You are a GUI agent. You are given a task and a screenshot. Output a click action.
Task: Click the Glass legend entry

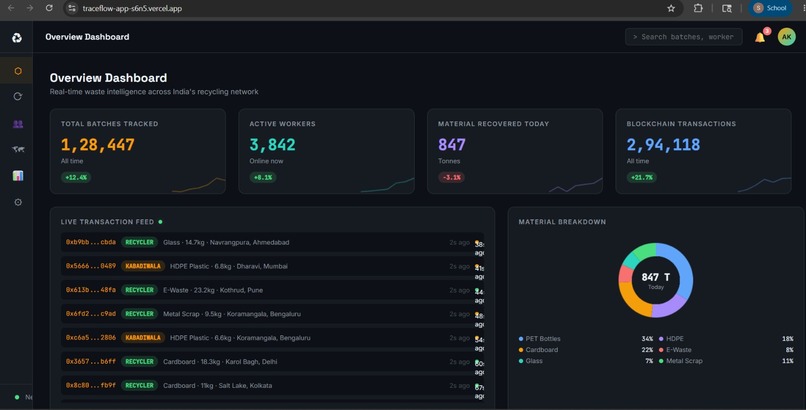(530, 361)
